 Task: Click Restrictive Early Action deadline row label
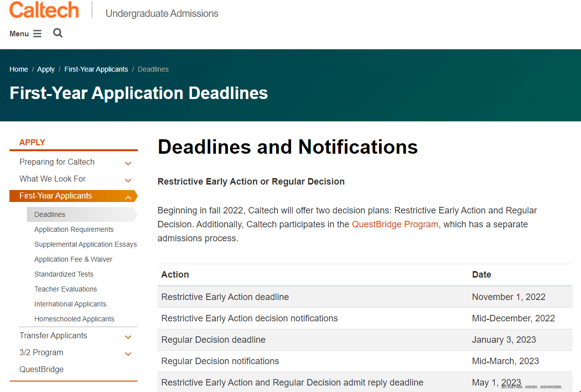pyautogui.click(x=225, y=297)
